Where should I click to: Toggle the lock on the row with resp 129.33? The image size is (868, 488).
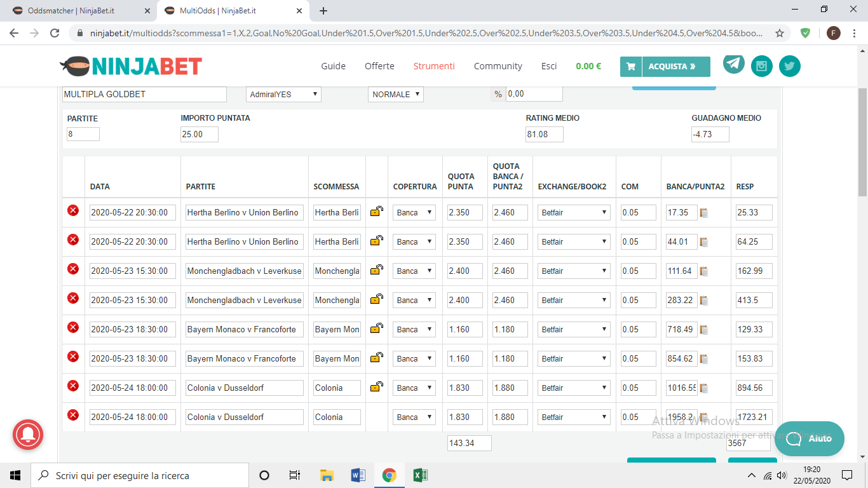[377, 329]
